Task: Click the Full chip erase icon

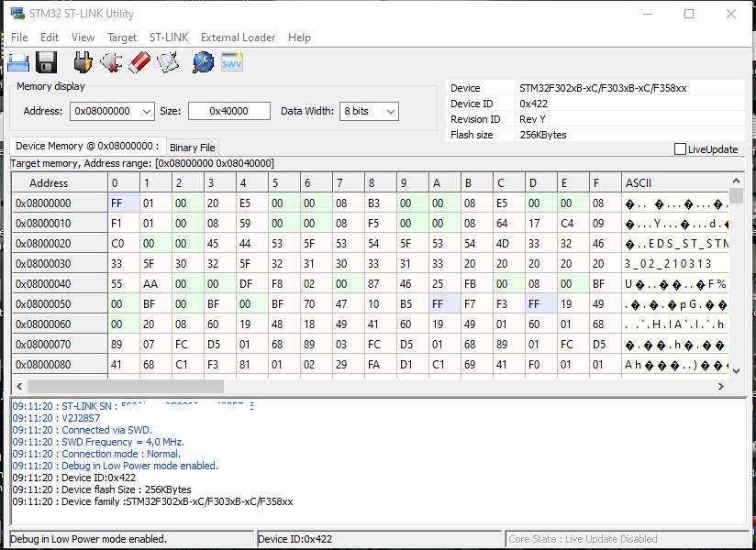Action: [x=139, y=62]
